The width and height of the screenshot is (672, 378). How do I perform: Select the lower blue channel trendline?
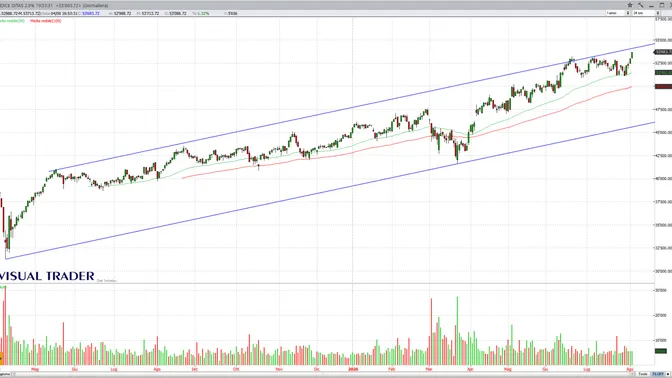(x=330, y=191)
